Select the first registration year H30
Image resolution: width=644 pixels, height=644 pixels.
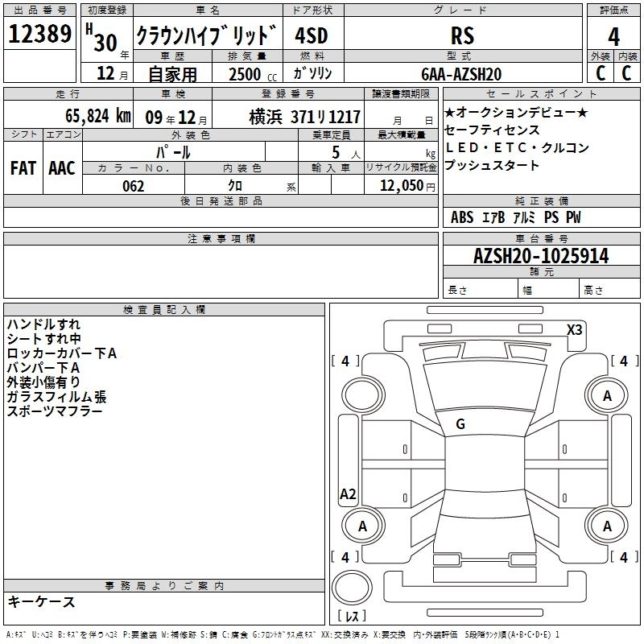click(102, 38)
